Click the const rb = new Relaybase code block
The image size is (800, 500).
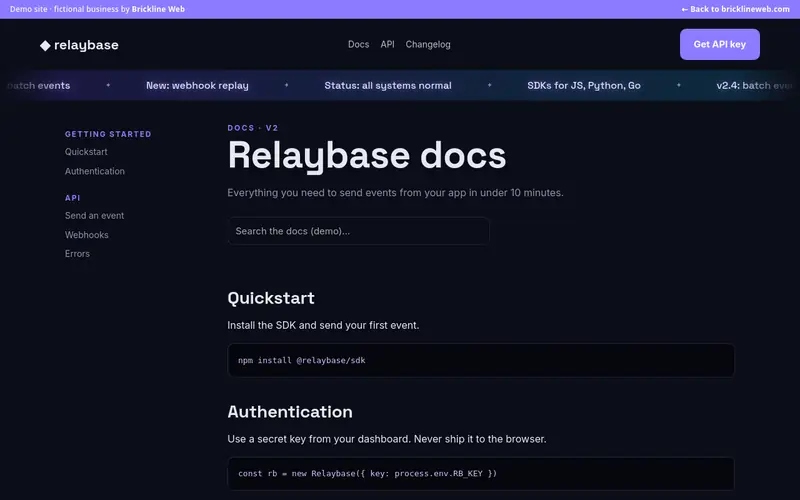click(x=481, y=473)
